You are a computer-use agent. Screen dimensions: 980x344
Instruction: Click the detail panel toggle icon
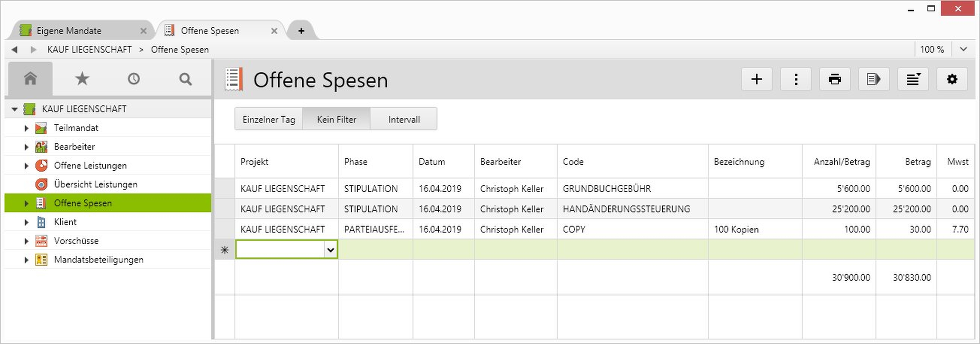[874, 79]
